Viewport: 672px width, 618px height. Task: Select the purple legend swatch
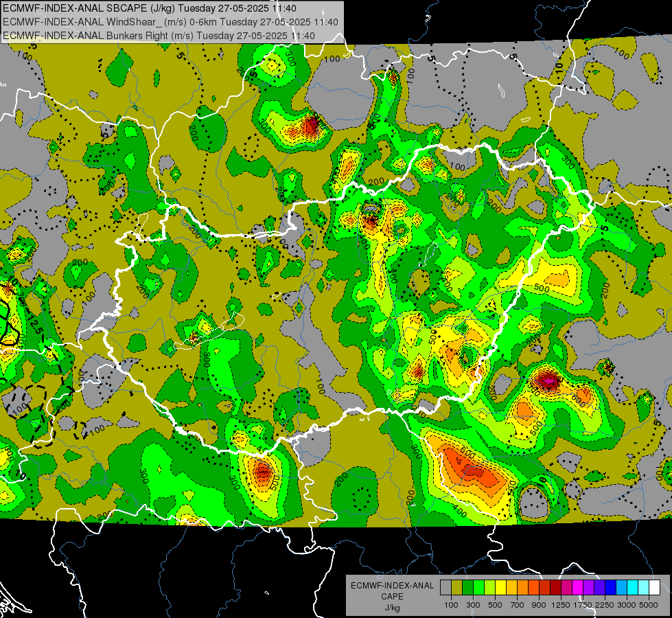[x=589, y=588]
